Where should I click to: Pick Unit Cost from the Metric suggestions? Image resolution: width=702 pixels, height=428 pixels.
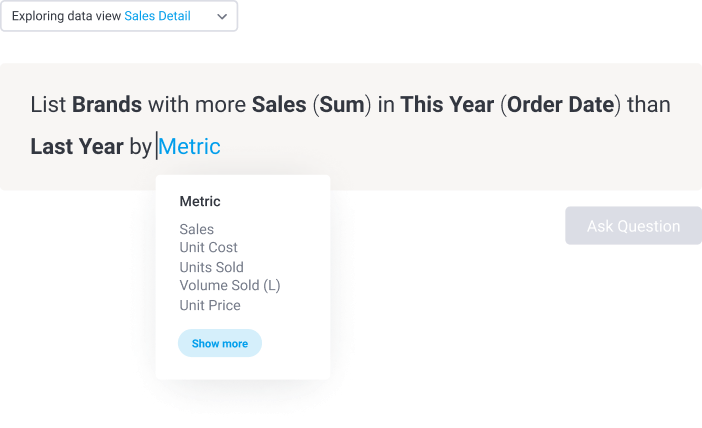[x=208, y=248]
